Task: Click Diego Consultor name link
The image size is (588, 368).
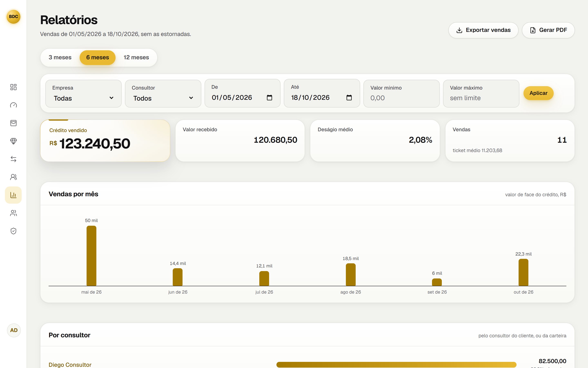Action: coord(70,365)
